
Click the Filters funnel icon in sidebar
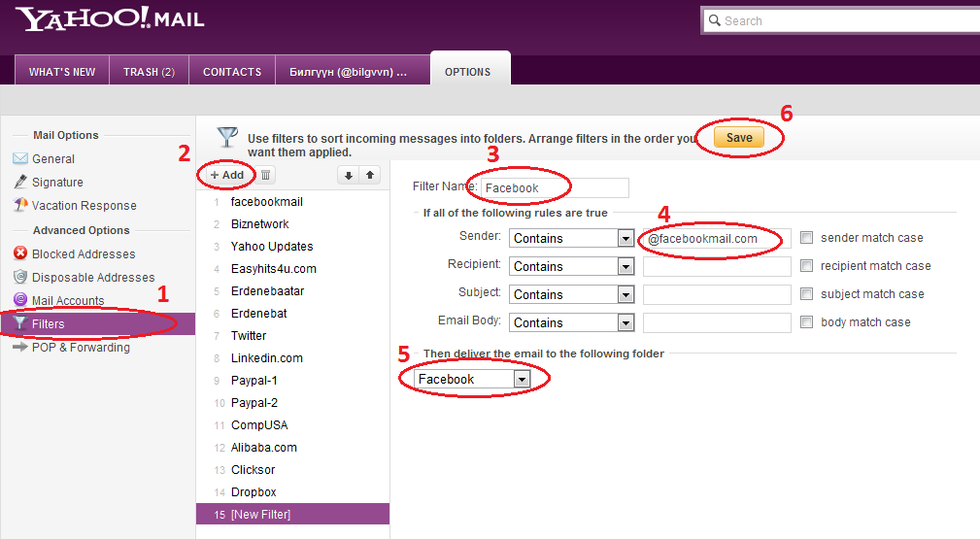[x=20, y=323]
